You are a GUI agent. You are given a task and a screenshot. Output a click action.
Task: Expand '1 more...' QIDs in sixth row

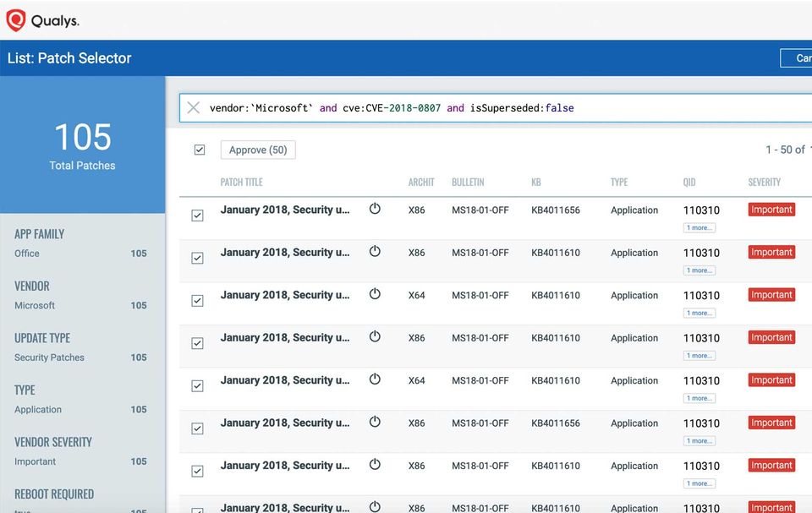point(700,441)
